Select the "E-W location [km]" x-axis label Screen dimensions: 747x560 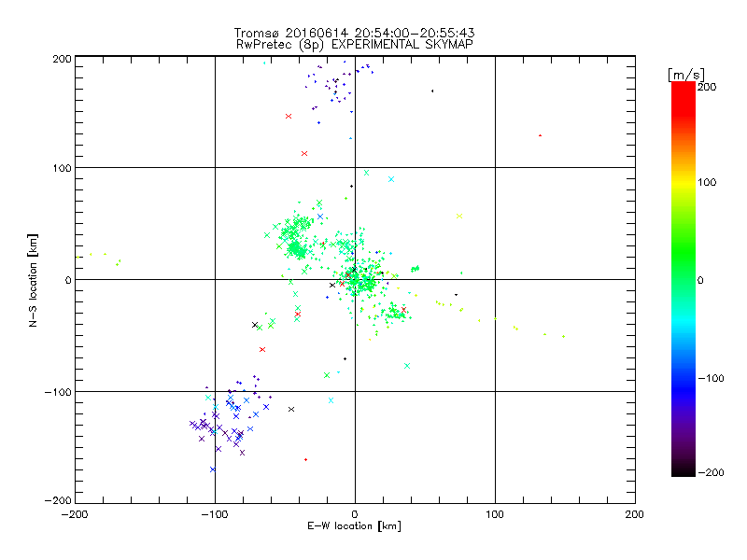(354, 526)
